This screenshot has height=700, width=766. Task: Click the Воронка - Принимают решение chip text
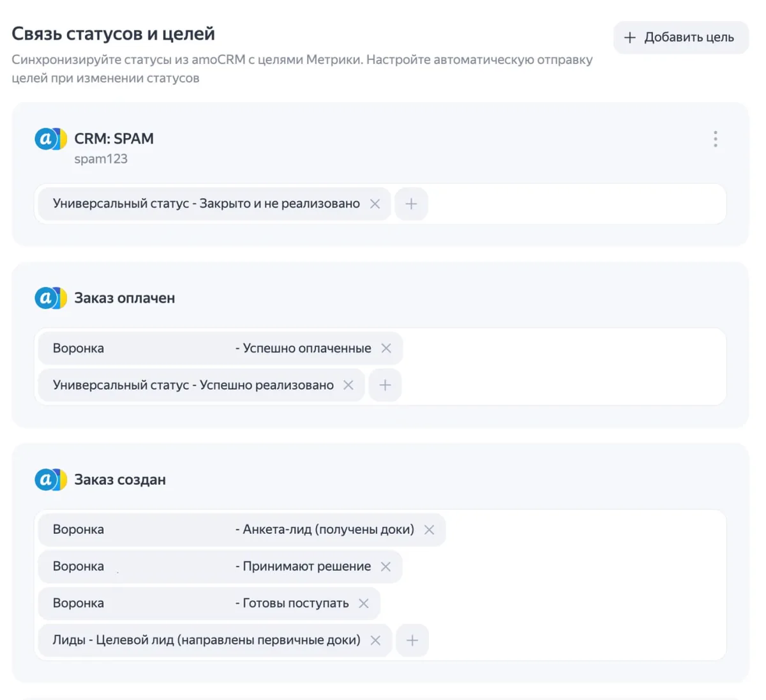[212, 567]
